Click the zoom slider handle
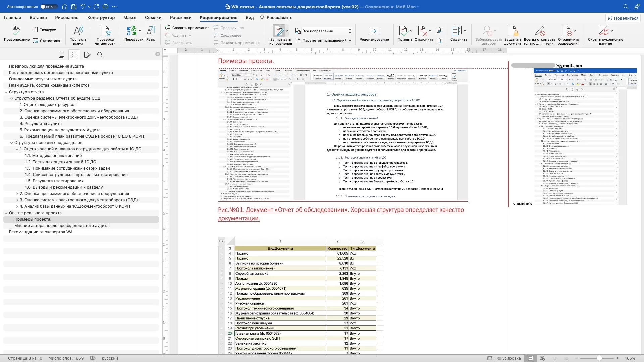 (x=599, y=358)
